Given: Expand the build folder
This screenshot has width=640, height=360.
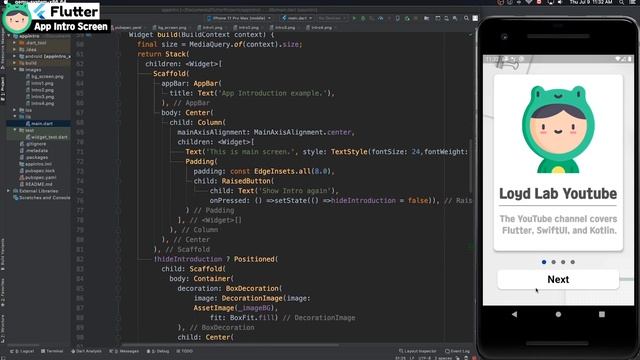Looking at the screenshot, I should pos(15,63).
